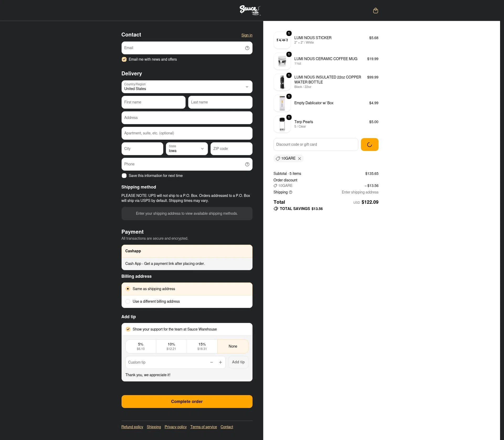Select the Cashapp payment method
The image size is (504, 440).
pos(187,251)
